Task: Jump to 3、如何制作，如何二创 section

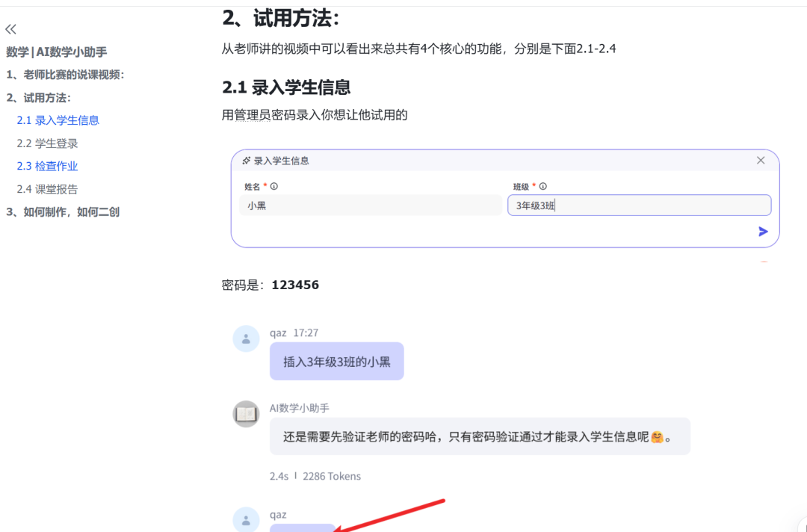Action: coord(63,212)
